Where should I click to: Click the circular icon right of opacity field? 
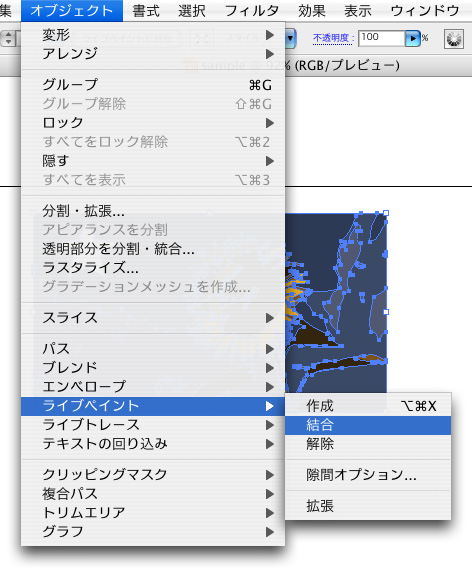[x=454, y=39]
